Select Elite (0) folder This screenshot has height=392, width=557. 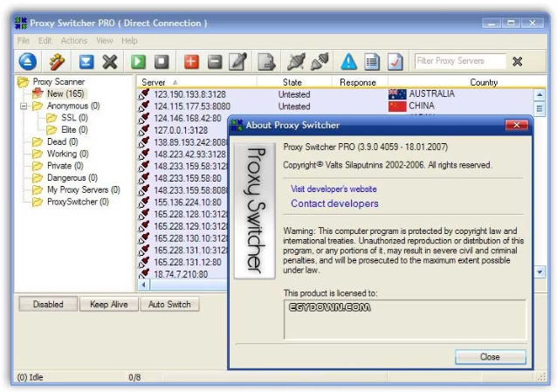(x=74, y=130)
